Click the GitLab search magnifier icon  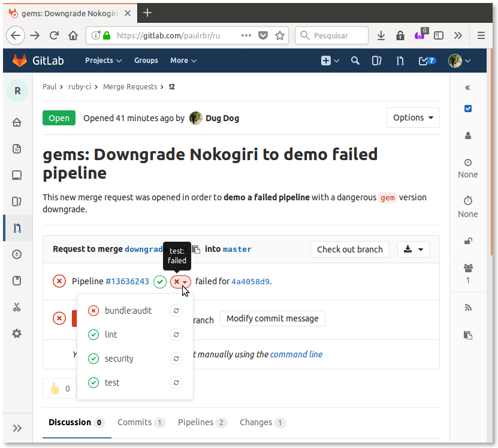355,61
